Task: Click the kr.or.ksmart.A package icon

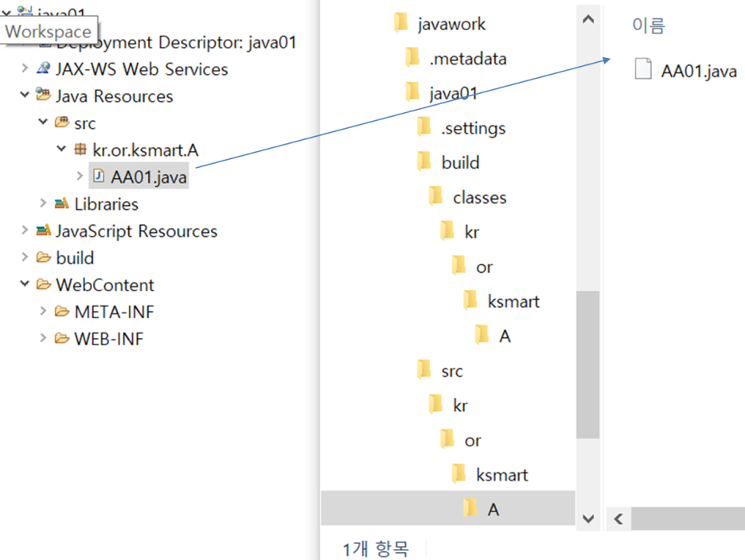Action: point(80,149)
